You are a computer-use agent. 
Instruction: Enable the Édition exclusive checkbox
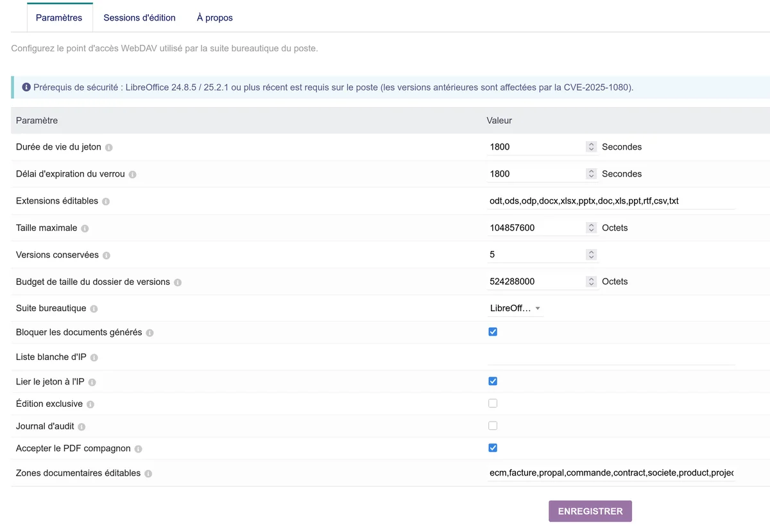493,403
